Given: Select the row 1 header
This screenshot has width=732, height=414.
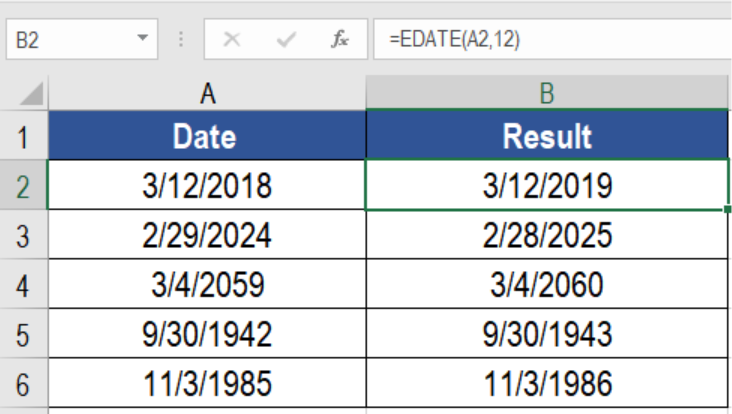Looking at the screenshot, I should (23, 137).
